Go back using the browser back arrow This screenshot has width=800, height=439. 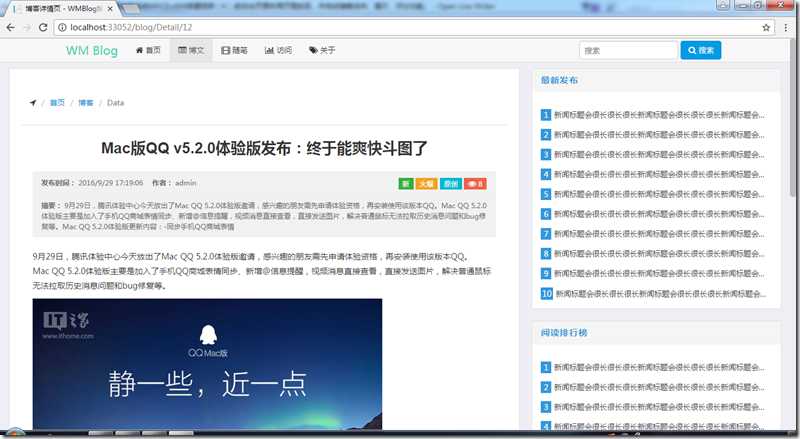coord(10,28)
